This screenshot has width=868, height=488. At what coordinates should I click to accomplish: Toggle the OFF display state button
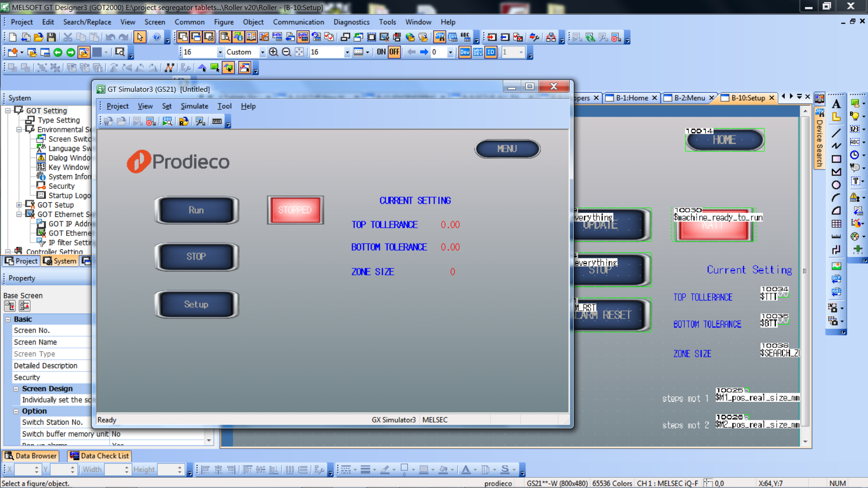pyautogui.click(x=394, y=52)
